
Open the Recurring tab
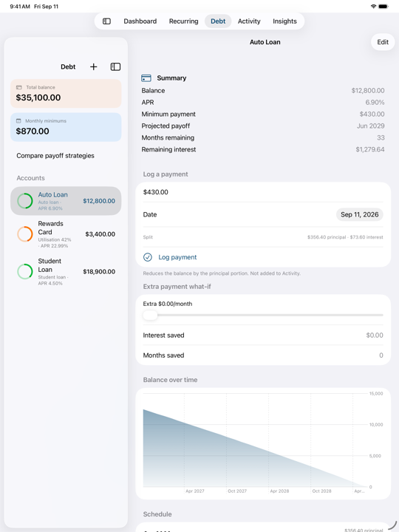[x=183, y=21]
